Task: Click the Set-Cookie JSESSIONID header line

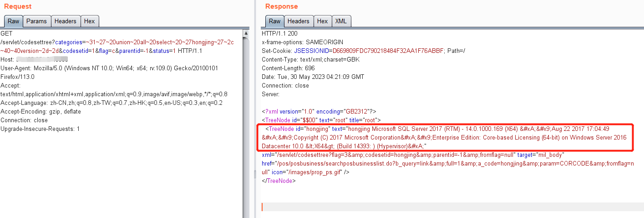Action: [x=364, y=51]
